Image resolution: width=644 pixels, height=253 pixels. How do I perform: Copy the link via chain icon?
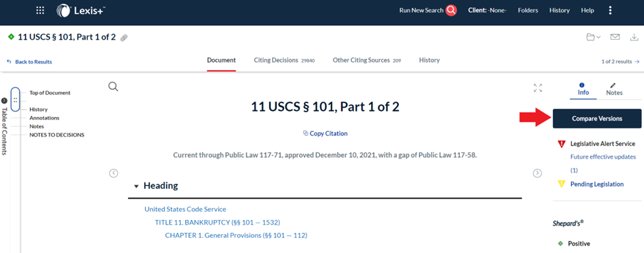(124, 38)
